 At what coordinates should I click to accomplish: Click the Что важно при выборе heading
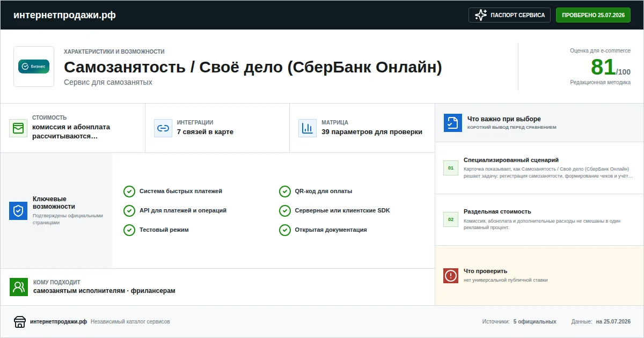tap(504, 119)
